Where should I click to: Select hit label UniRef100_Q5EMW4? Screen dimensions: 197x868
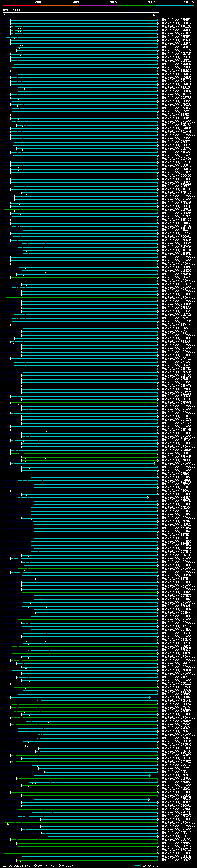coord(177,670)
